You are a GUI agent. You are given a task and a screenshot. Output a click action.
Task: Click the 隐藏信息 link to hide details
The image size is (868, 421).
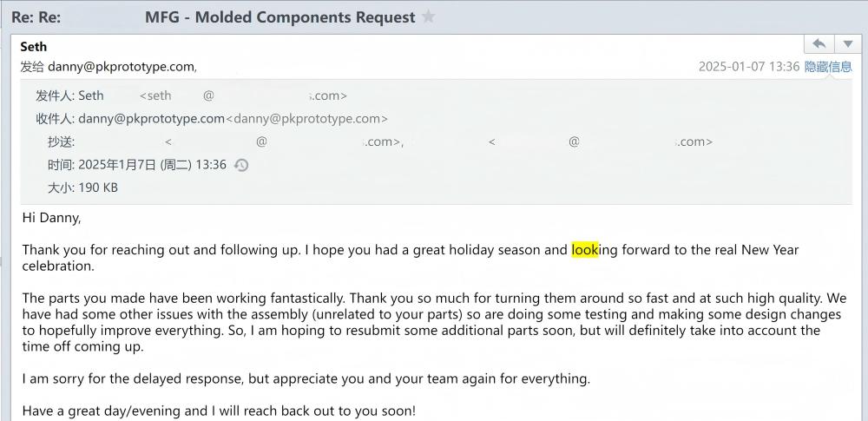pos(828,67)
